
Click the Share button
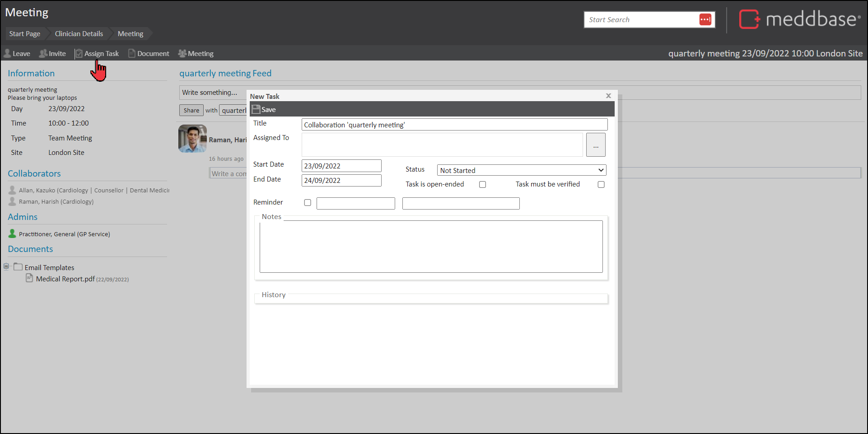tap(191, 110)
